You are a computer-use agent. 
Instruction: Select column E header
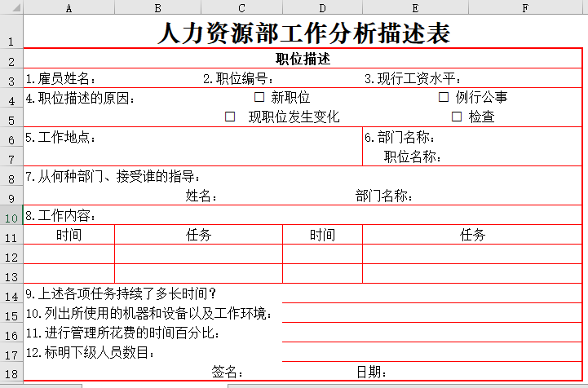pyautogui.click(x=415, y=7)
